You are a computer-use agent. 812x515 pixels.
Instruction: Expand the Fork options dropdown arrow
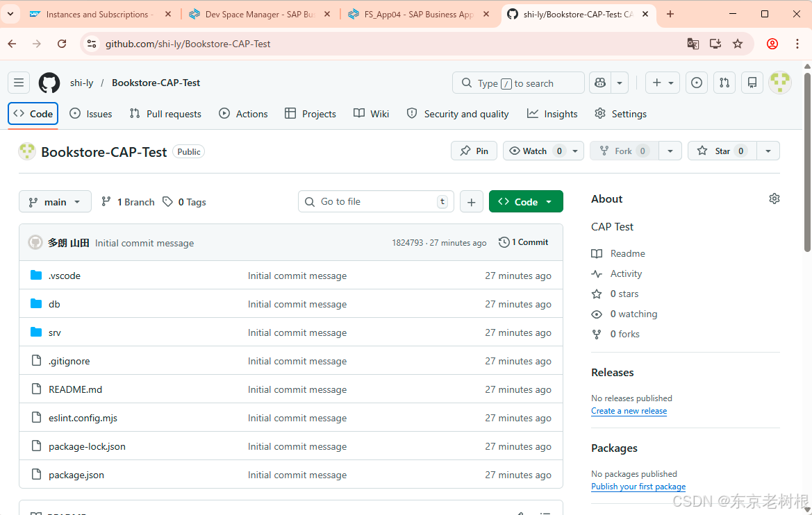click(670, 151)
